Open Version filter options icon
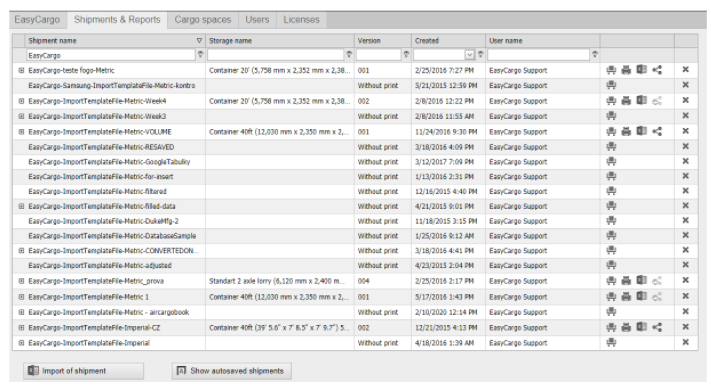This screenshot has height=385, width=711. point(406,54)
